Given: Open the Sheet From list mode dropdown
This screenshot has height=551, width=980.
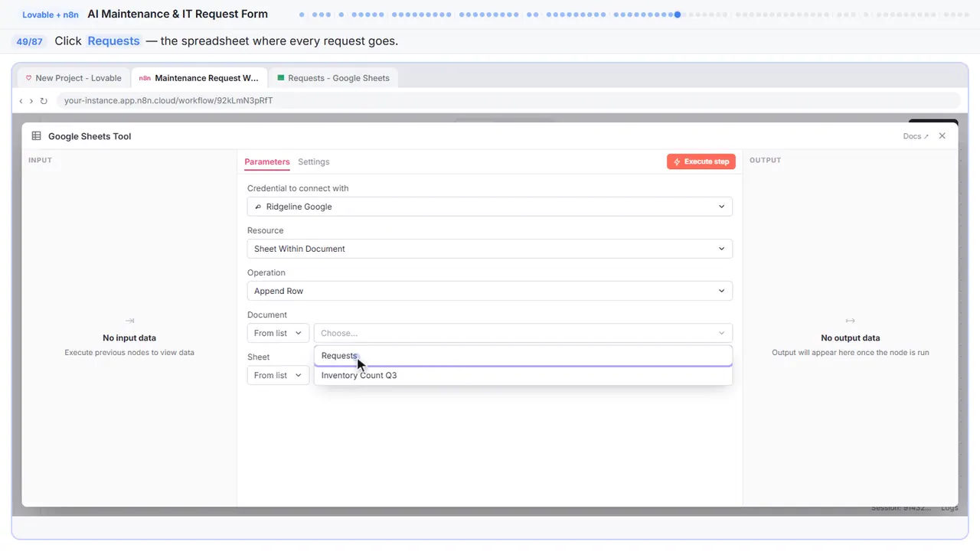Looking at the screenshot, I should [x=278, y=375].
